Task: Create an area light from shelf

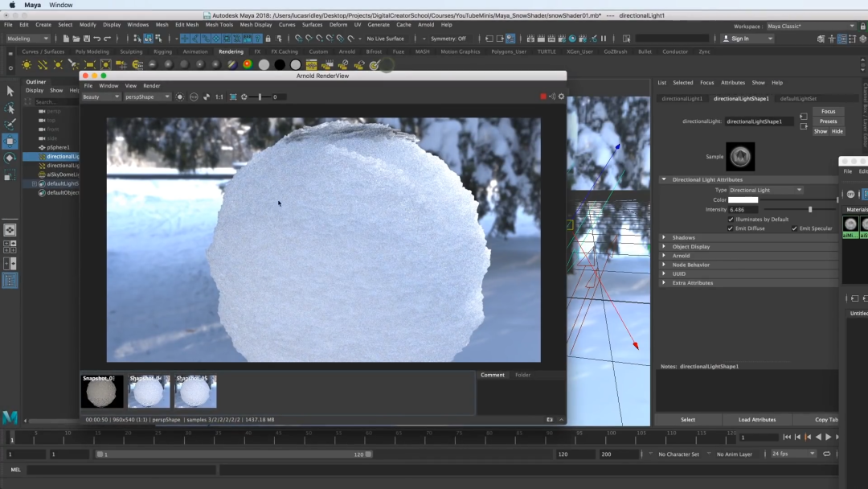Action: point(90,65)
